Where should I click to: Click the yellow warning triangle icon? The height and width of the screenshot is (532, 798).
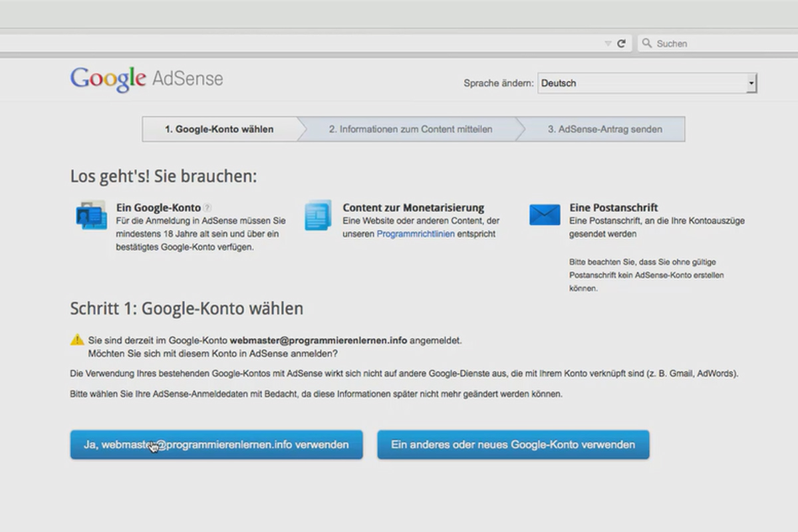click(x=77, y=340)
